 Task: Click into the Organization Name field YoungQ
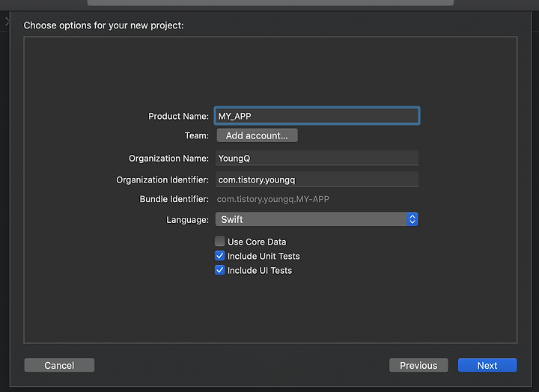[x=317, y=158]
